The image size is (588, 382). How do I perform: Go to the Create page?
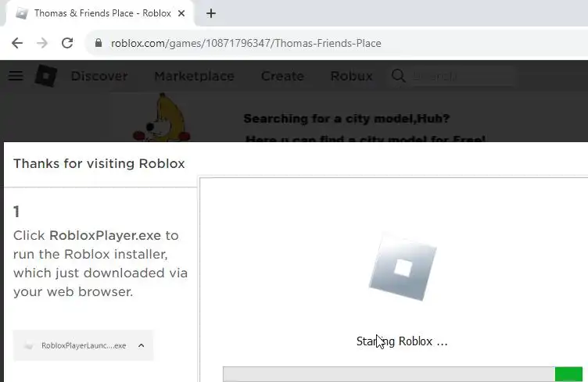pyautogui.click(x=282, y=76)
